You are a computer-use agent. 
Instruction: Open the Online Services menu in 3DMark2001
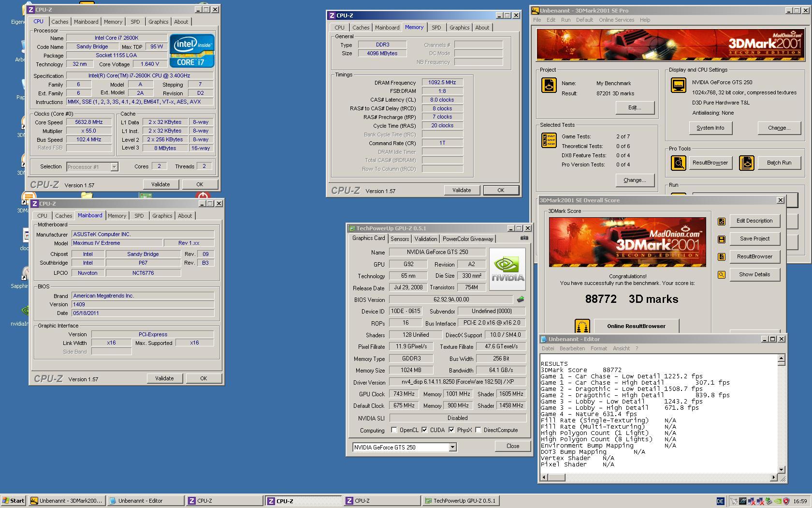(616, 20)
